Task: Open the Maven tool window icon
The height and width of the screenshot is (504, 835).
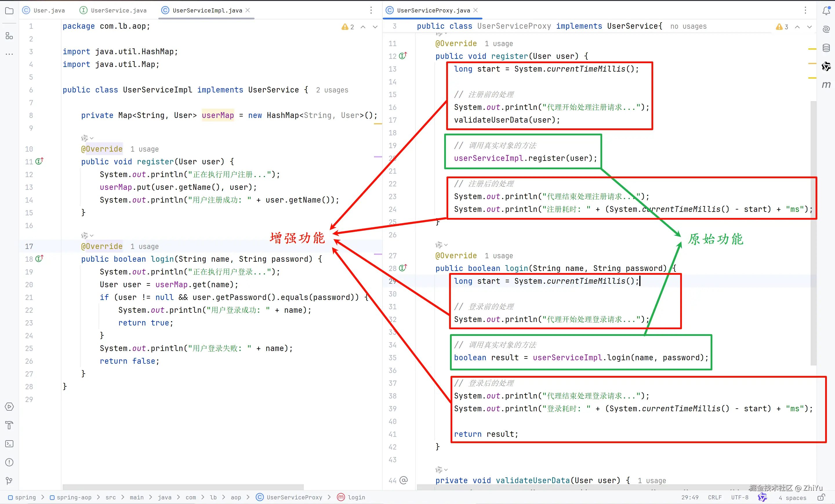Action: click(x=826, y=85)
